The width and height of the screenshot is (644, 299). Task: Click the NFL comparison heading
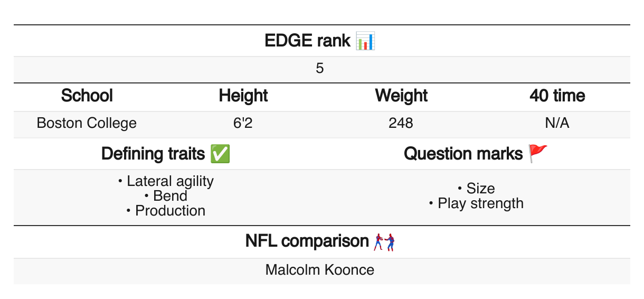pyautogui.click(x=307, y=241)
